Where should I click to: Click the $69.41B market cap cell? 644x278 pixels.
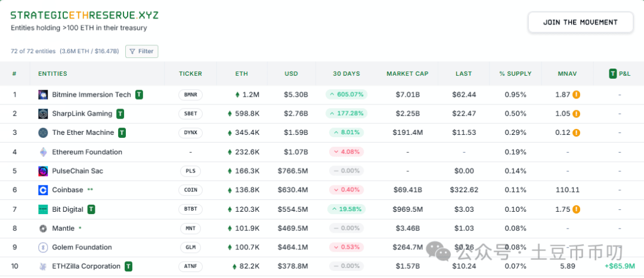(407, 190)
